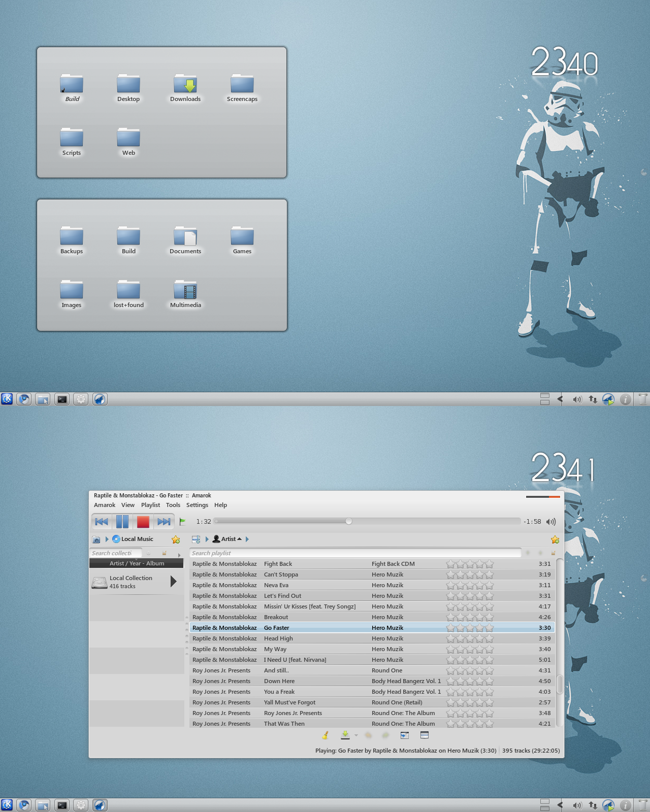This screenshot has width=650, height=812.
Task: Clear the playlist with the broom icon
Action: (x=326, y=735)
